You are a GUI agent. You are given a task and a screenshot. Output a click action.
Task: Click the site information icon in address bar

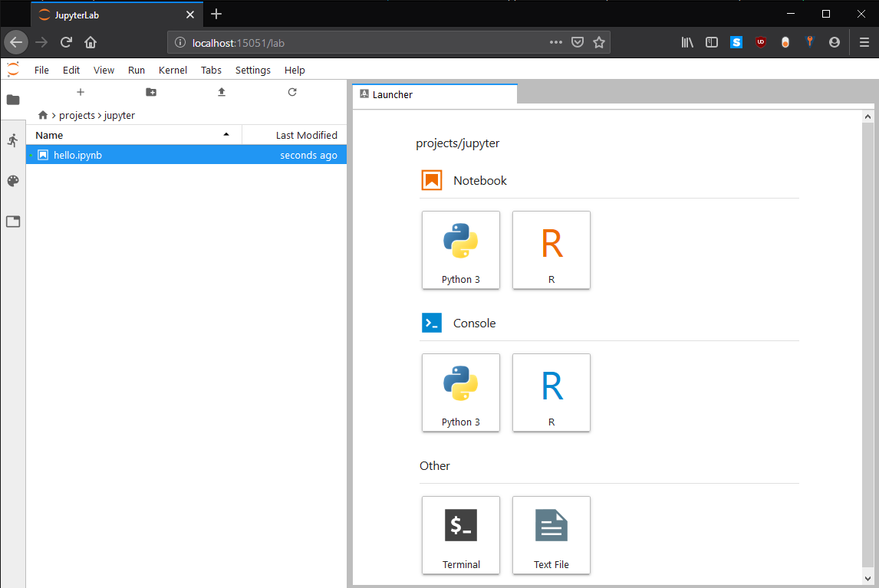pyautogui.click(x=180, y=43)
